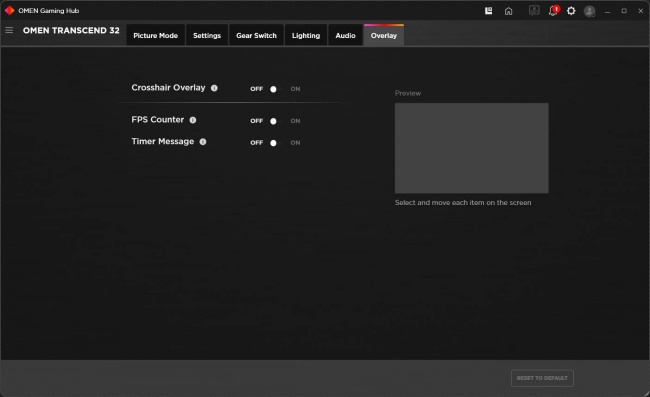This screenshot has height=397, width=650.
Task: Switch to the Picture Mode tab
Action: pos(155,35)
